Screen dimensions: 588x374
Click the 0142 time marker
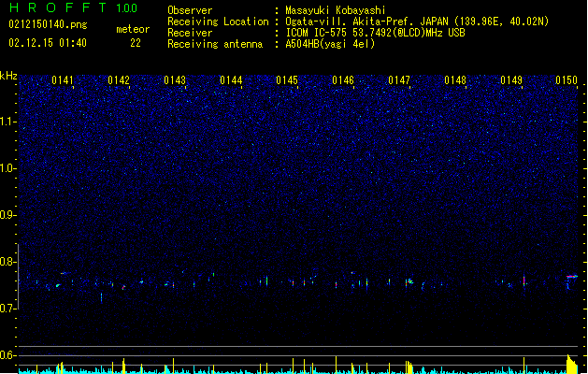119,80
